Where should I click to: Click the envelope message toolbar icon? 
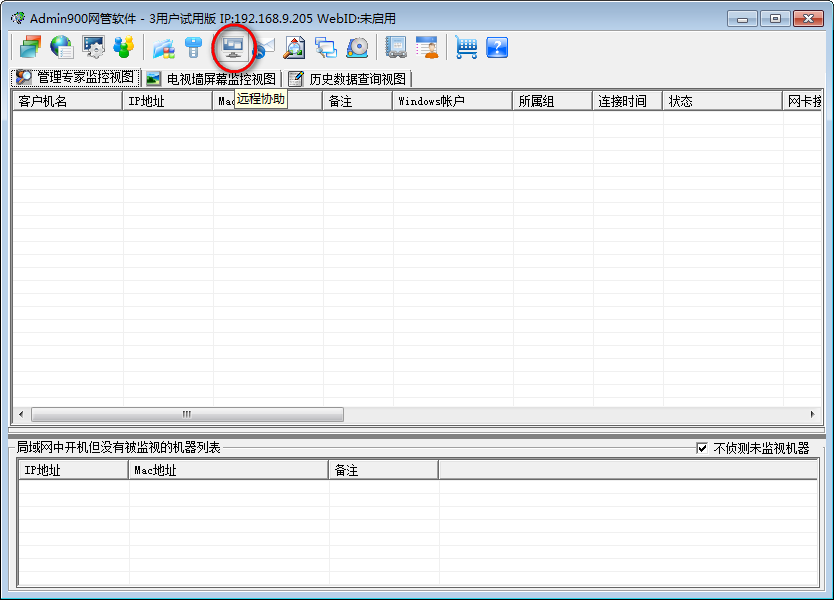pyautogui.click(x=264, y=47)
